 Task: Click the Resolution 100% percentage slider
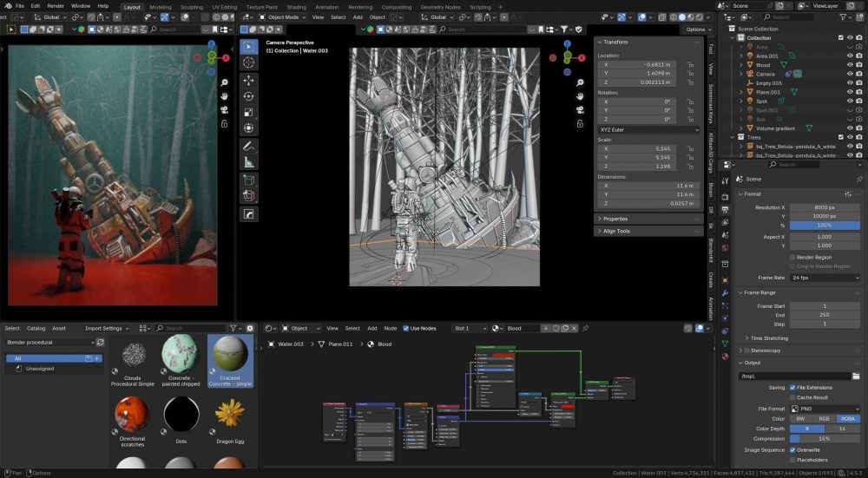click(x=825, y=226)
